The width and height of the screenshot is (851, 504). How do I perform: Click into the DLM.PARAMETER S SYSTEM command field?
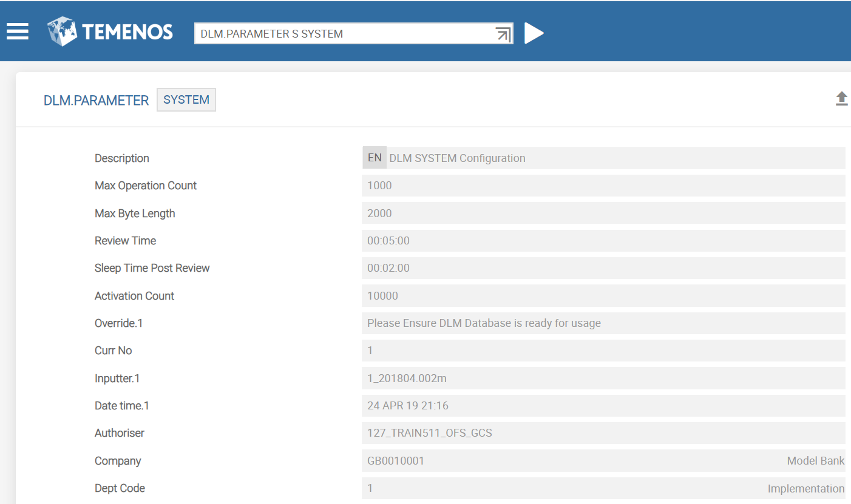pyautogui.click(x=343, y=34)
